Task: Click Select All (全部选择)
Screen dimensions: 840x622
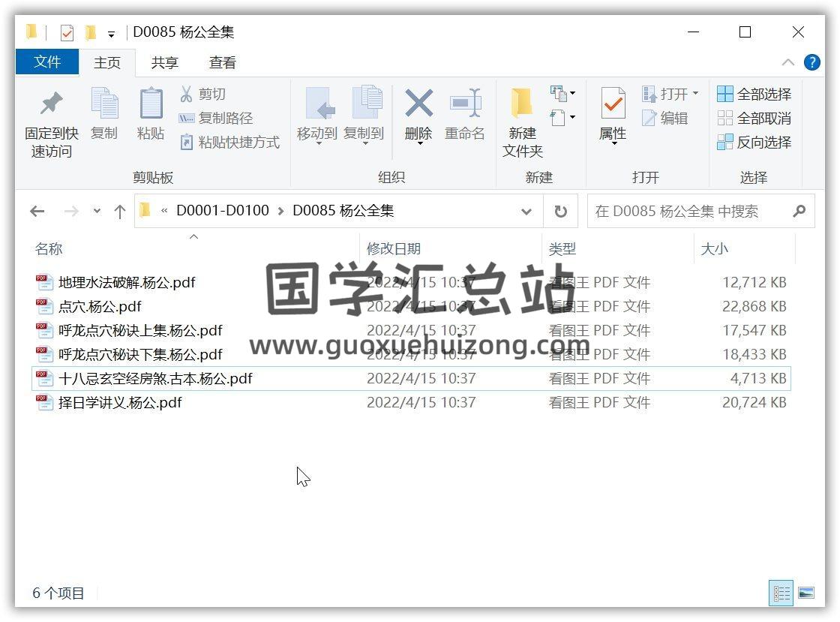Action: click(754, 95)
